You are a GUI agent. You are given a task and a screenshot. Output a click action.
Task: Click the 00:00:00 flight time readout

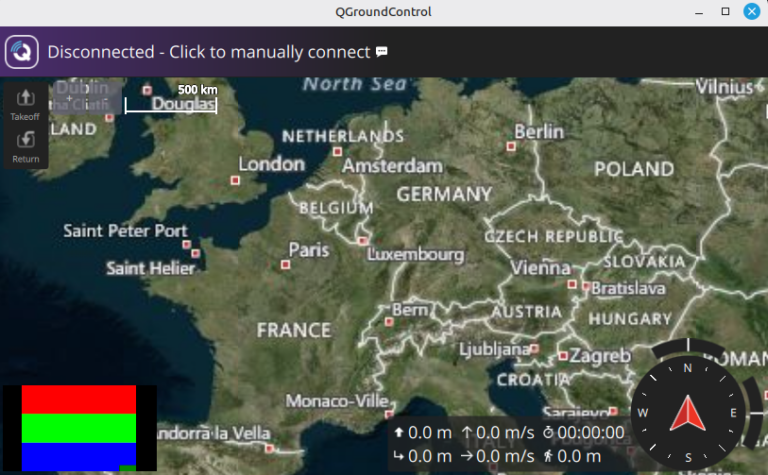[x=591, y=433]
